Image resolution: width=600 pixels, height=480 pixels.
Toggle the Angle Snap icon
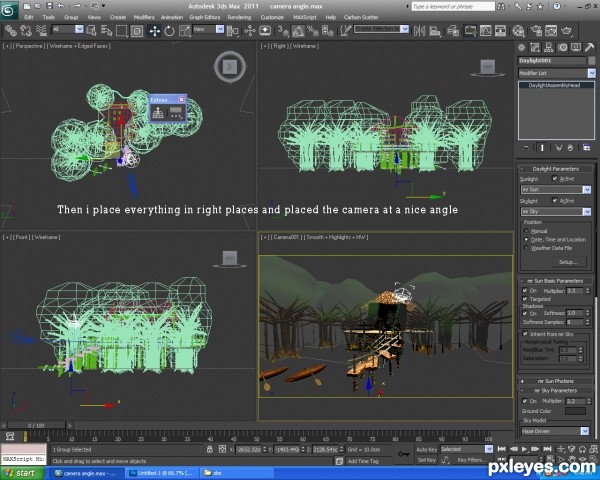298,31
